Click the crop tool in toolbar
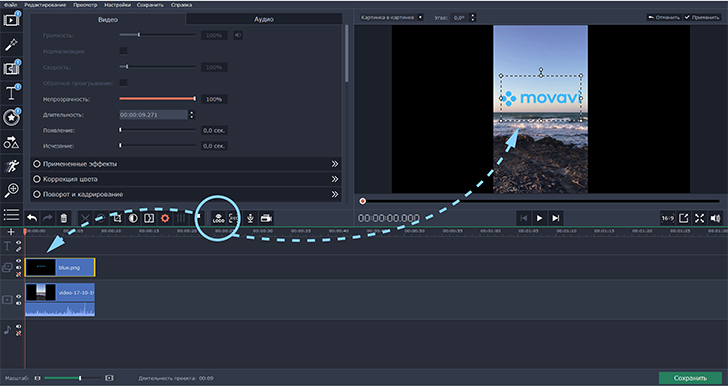728x386 pixels. (117, 218)
